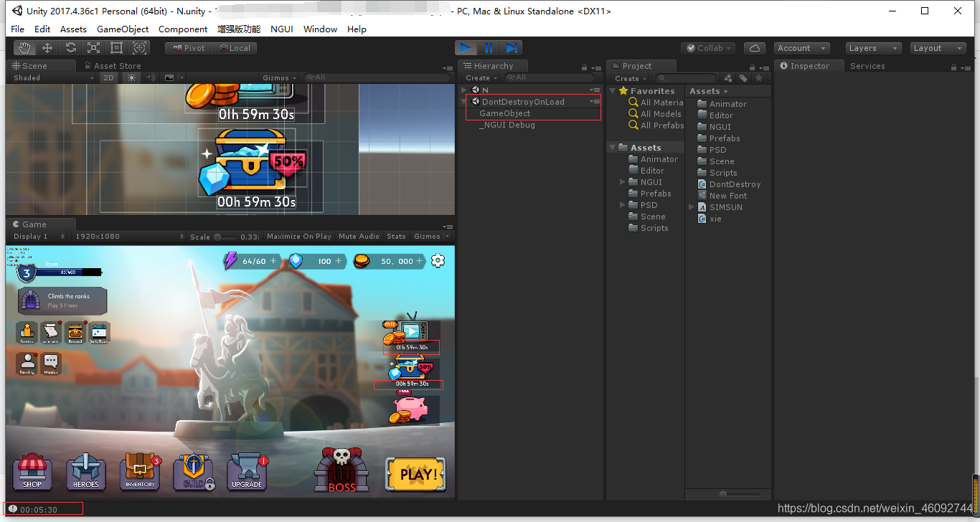
Task: Select GameObject in Hierarchy
Action: click(x=505, y=113)
